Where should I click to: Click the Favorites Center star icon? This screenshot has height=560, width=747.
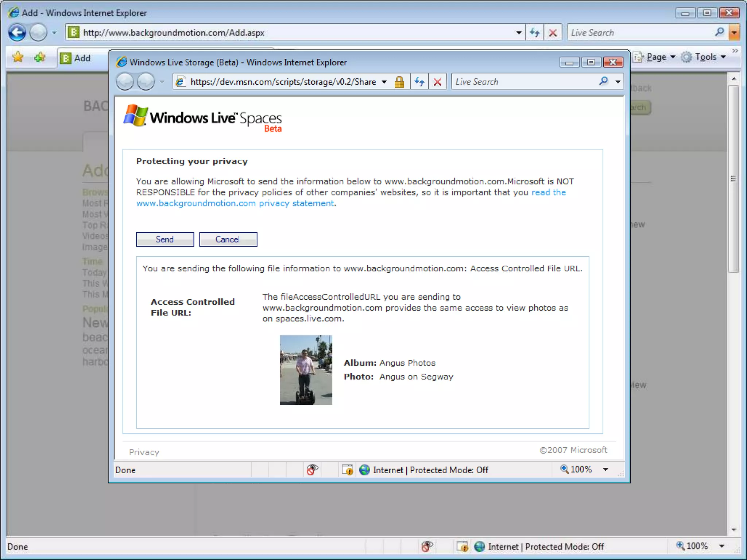pyautogui.click(x=18, y=57)
